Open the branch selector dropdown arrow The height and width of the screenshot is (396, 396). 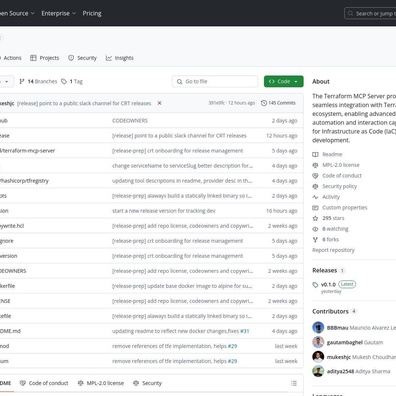click(x=7, y=81)
